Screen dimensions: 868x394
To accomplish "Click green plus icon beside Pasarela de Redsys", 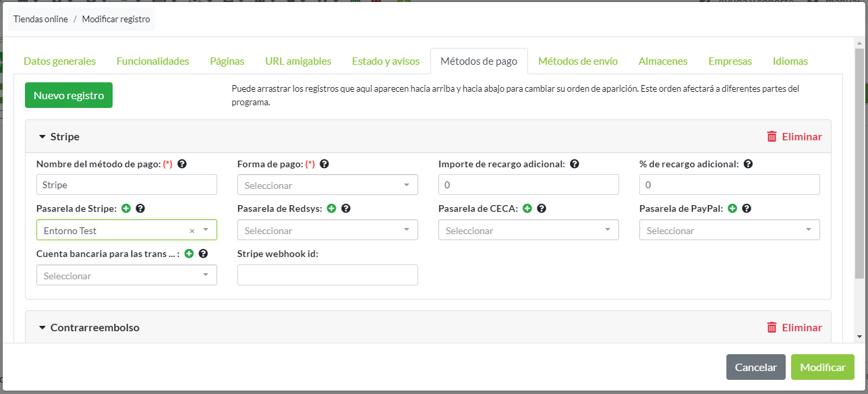I will point(331,208).
